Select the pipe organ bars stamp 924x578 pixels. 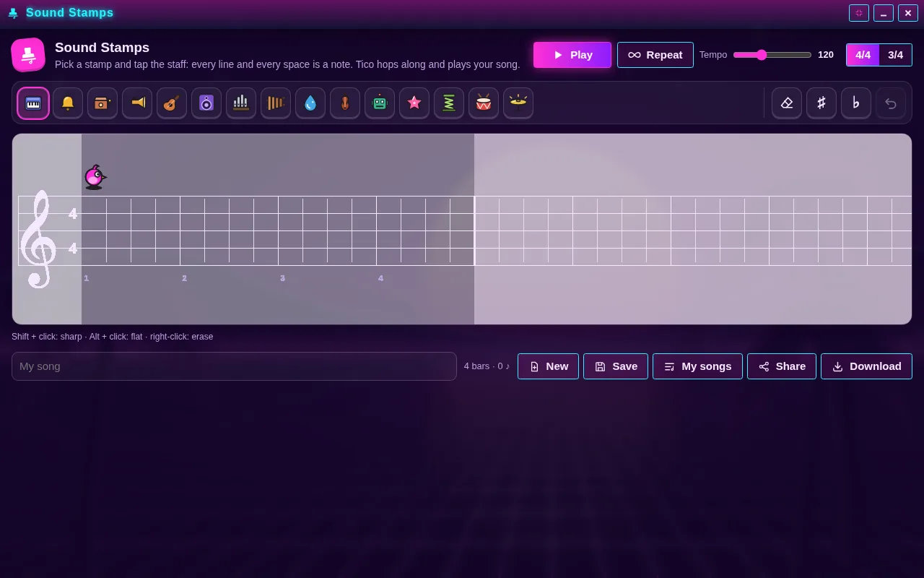point(241,103)
